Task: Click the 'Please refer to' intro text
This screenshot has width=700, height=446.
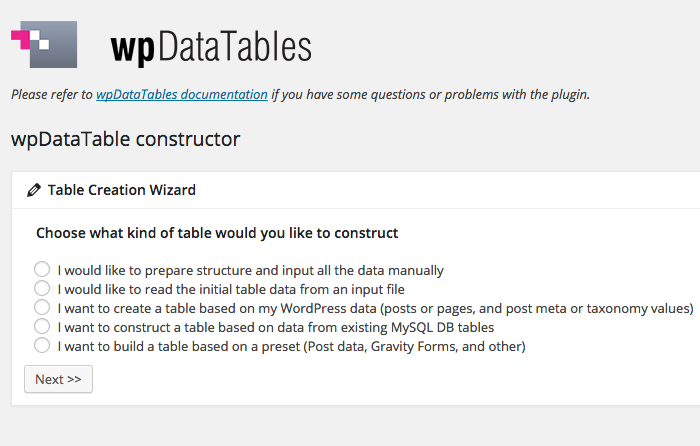Action: tap(52, 95)
